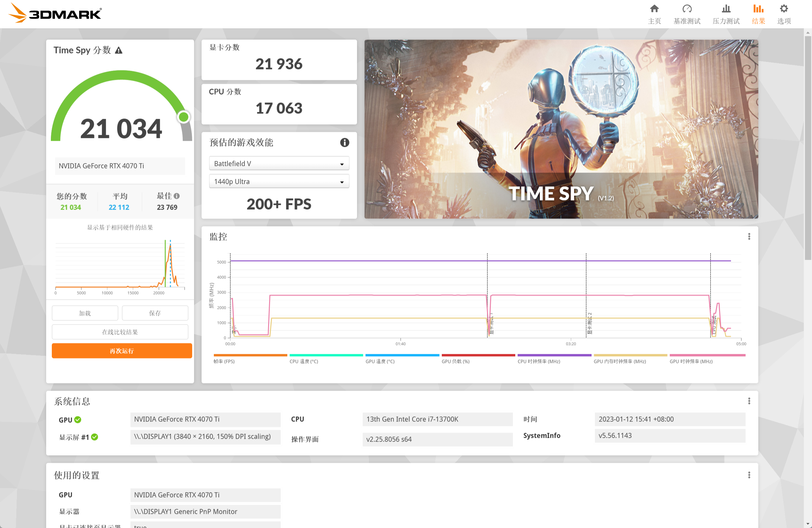
Task: Click the GPU value in 使用的设置 section
Action: pos(205,495)
